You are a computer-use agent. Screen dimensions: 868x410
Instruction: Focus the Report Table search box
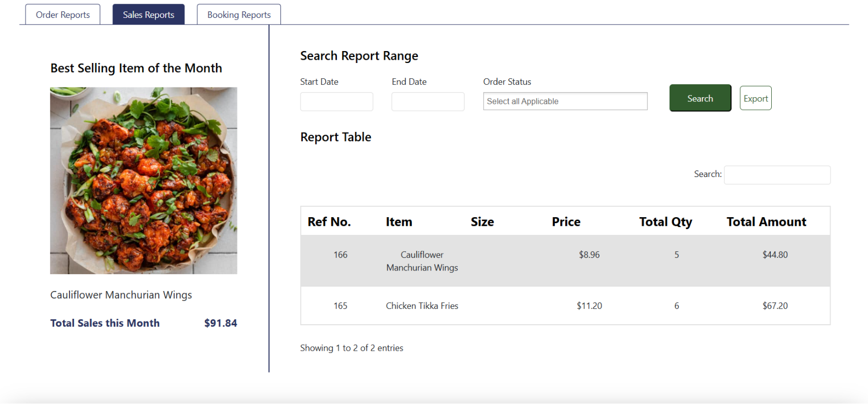[x=777, y=175]
